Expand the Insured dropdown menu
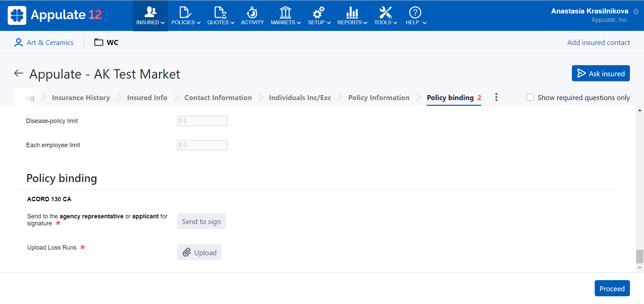 click(150, 16)
